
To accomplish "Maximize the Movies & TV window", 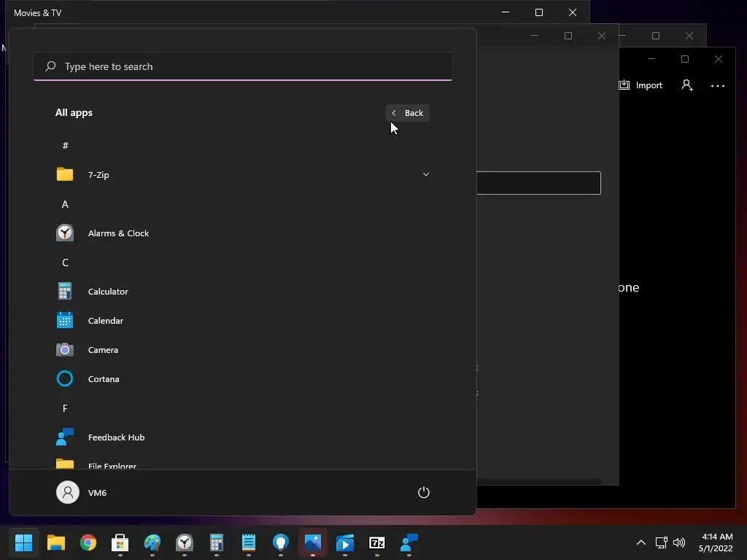I will click(x=539, y=12).
